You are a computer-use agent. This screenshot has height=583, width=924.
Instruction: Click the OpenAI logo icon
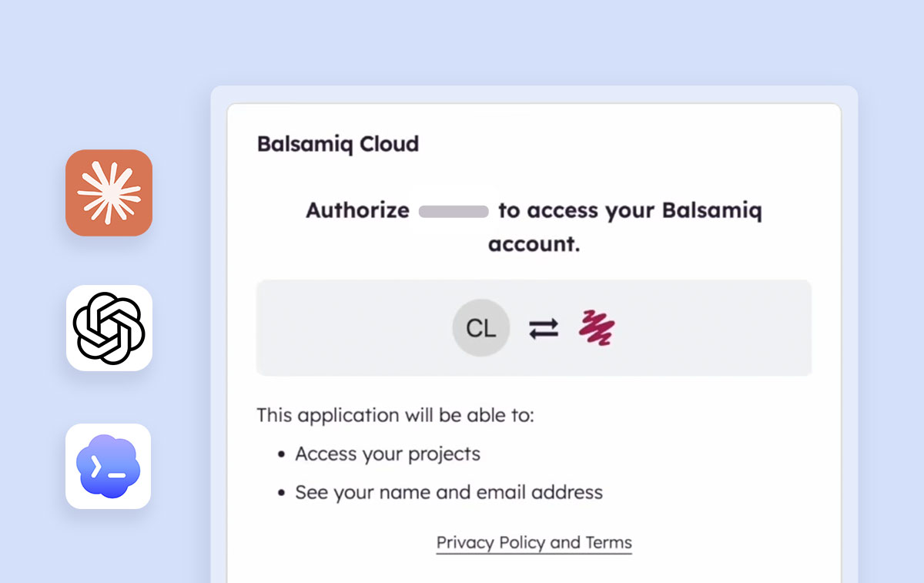click(x=109, y=327)
